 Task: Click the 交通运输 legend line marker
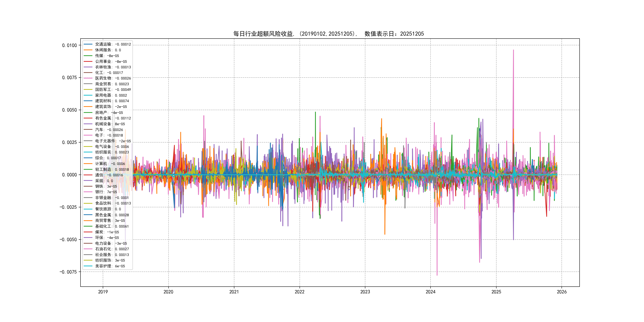point(88,44)
